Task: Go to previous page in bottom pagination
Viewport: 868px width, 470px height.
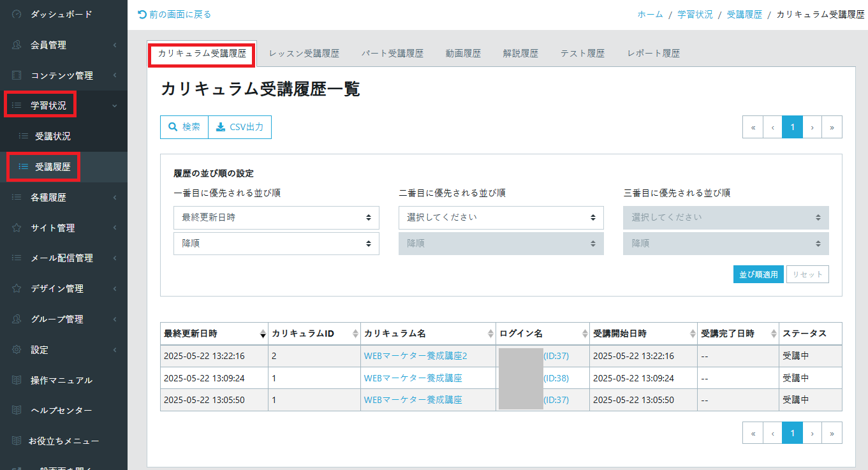Action: (772, 433)
